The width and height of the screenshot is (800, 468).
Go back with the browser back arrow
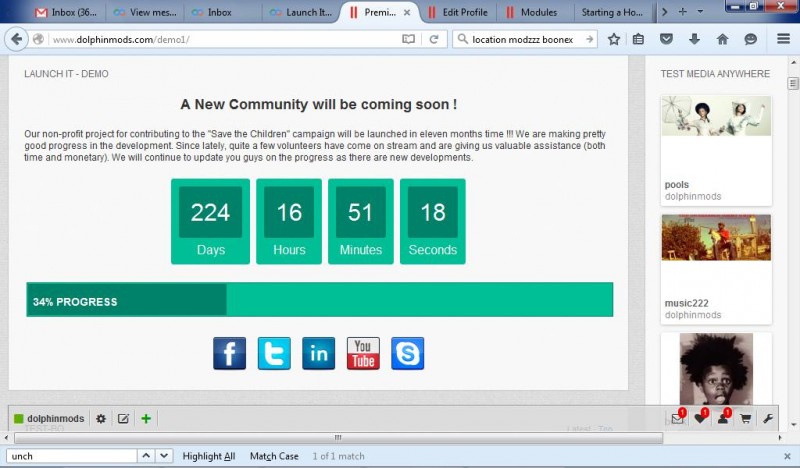point(17,39)
